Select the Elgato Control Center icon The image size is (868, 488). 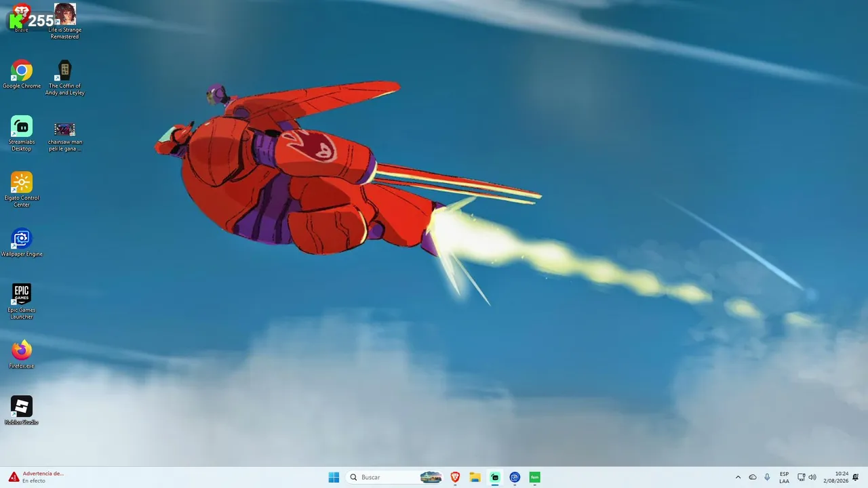(22, 190)
